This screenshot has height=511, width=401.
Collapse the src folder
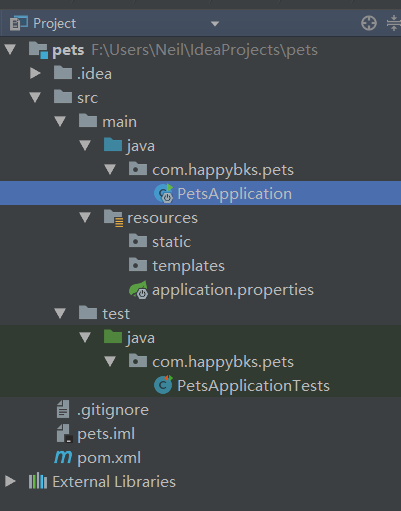tap(35, 97)
